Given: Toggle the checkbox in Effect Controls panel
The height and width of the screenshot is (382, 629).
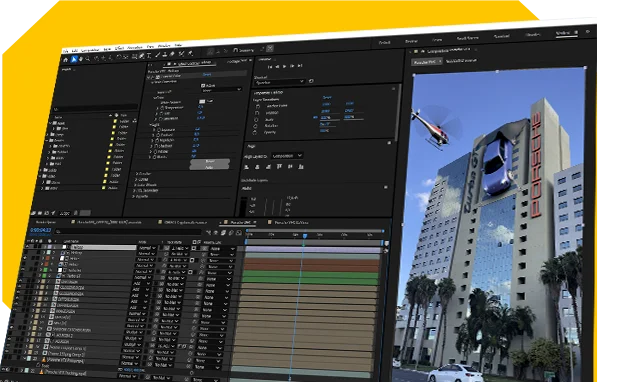Looking at the screenshot, I should pos(203,85).
